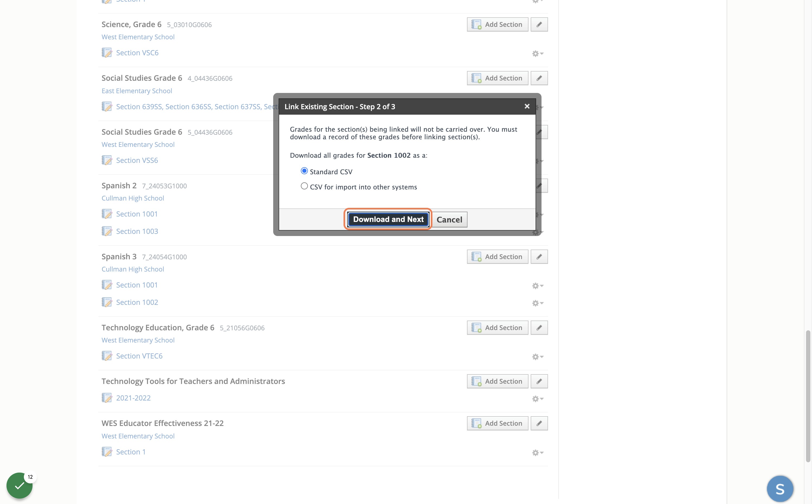Open Section VSC6 link
This screenshot has height=504, width=812.
pyautogui.click(x=137, y=53)
